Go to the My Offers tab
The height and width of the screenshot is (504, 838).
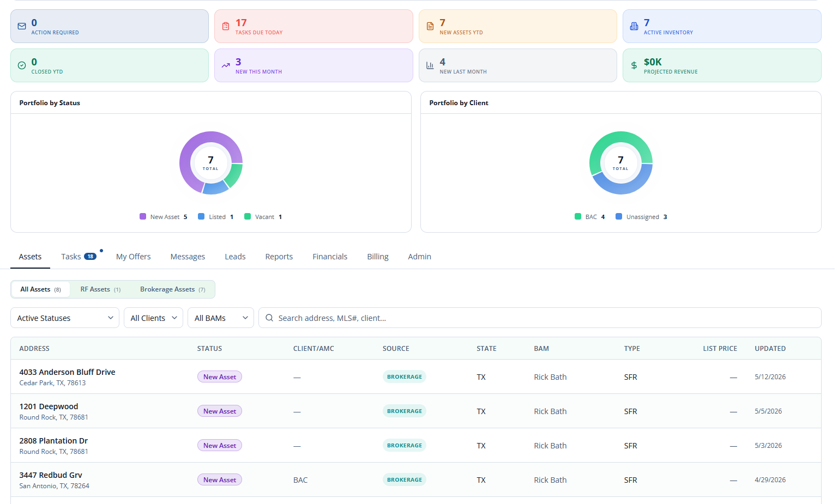click(x=133, y=257)
